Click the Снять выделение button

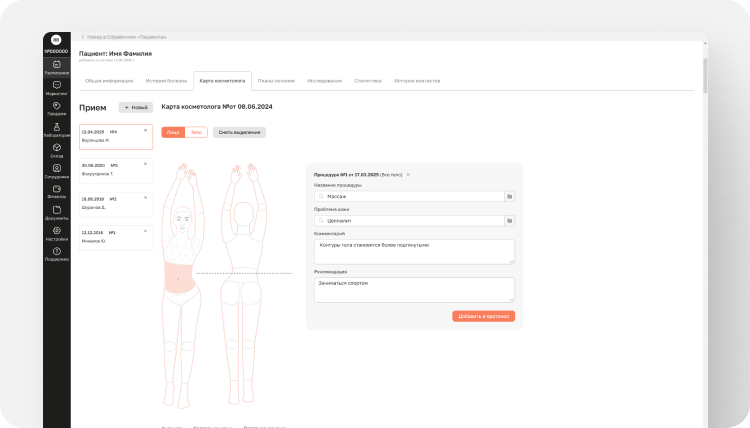tap(239, 132)
